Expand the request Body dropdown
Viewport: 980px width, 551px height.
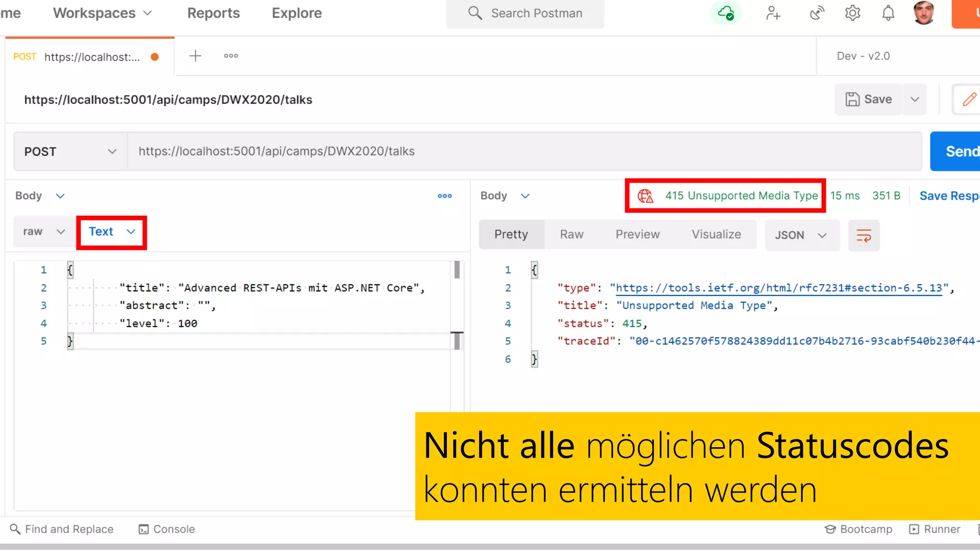tap(40, 196)
